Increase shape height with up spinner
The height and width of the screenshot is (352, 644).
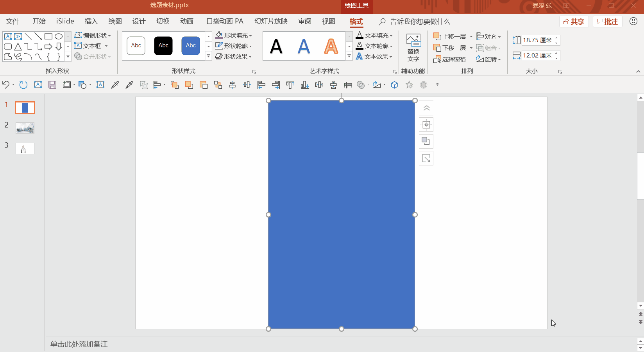[556, 38]
